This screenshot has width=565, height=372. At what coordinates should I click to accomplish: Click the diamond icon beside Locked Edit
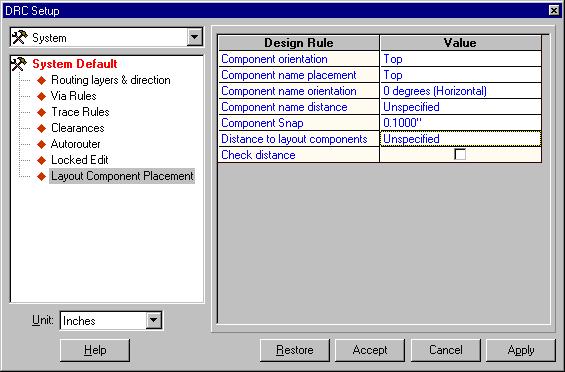42,160
